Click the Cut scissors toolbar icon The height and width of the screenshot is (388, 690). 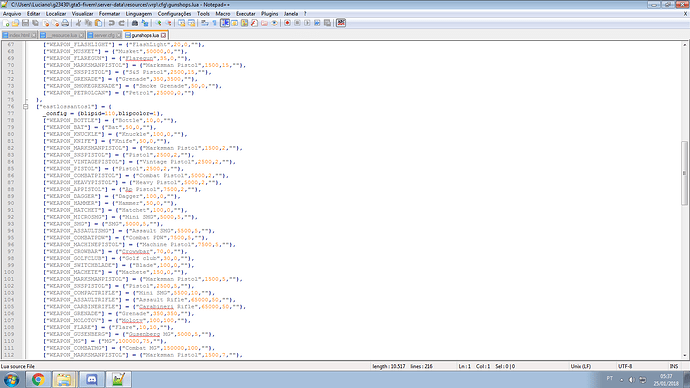[78, 23]
